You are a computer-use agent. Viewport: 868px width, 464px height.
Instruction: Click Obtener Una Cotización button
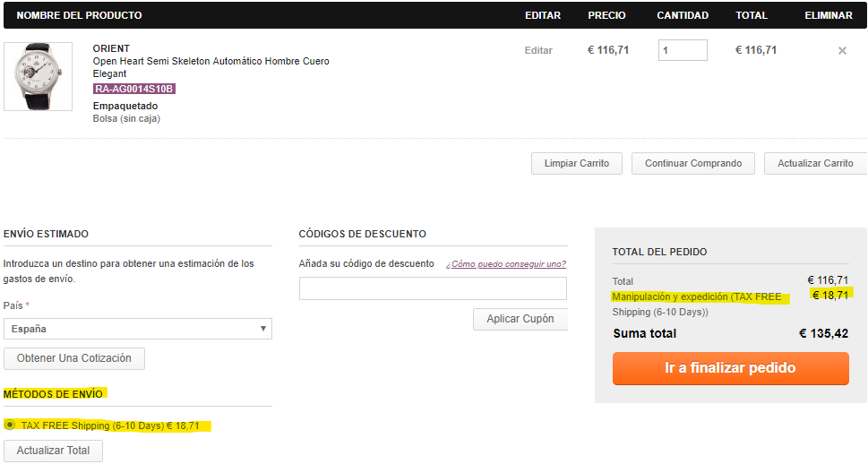click(74, 358)
